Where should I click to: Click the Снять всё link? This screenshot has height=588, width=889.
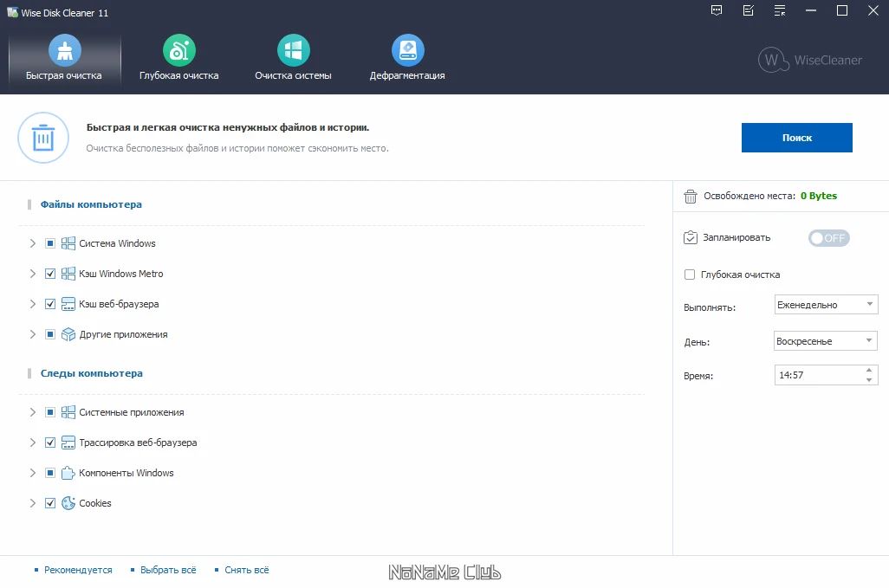click(247, 570)
